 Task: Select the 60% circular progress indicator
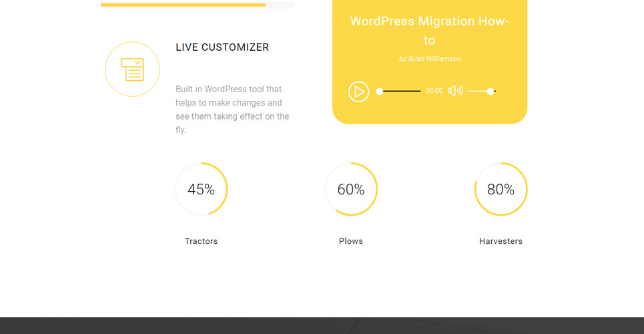pyautogui.click(x=351, y=190)
